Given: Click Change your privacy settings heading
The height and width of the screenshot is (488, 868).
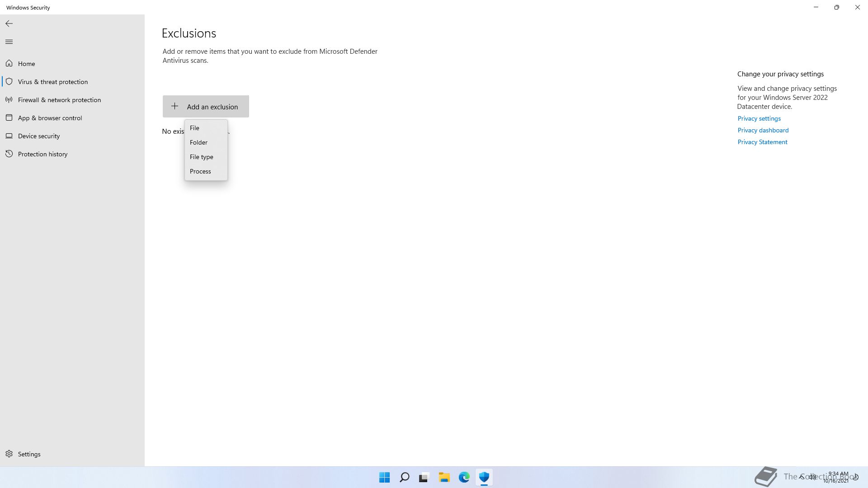Looking at the screenshot, I should tap(780, 74).
